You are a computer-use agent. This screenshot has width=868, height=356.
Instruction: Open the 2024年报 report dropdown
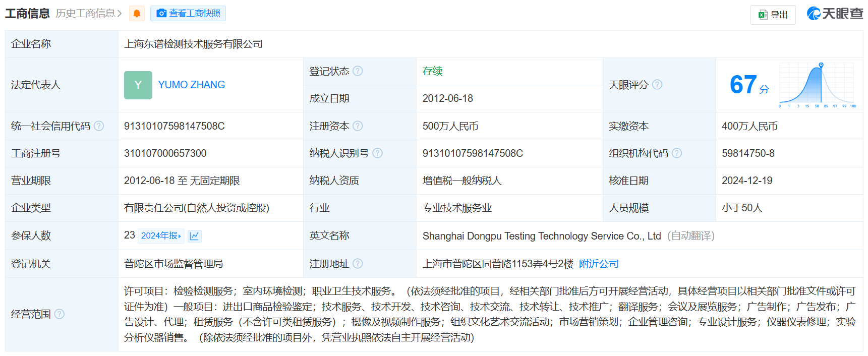[x=161, y=235]
